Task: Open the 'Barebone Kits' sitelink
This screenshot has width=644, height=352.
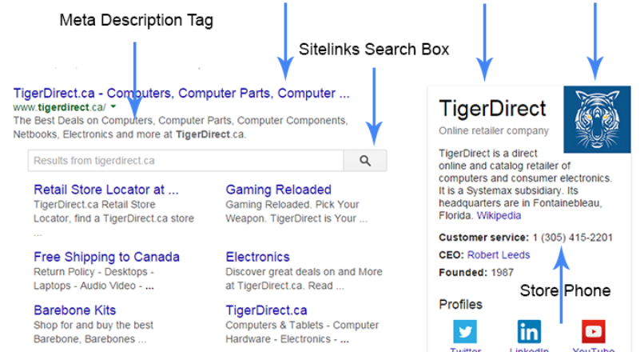Action: [75, 310]
